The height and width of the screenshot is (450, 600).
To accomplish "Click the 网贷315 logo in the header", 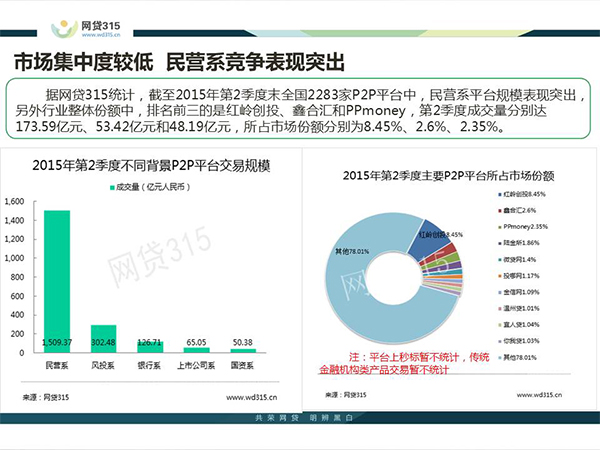I will (x=86, y=29).
